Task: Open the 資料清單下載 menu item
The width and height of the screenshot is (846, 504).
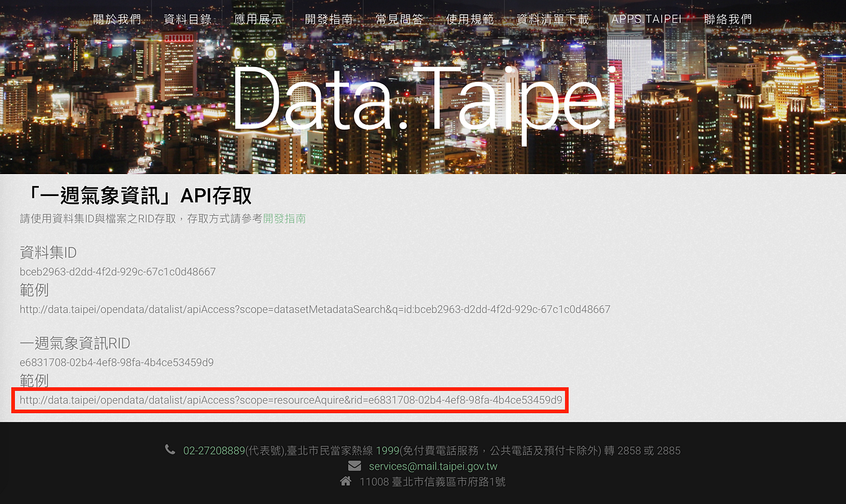Action: point(552,19)
